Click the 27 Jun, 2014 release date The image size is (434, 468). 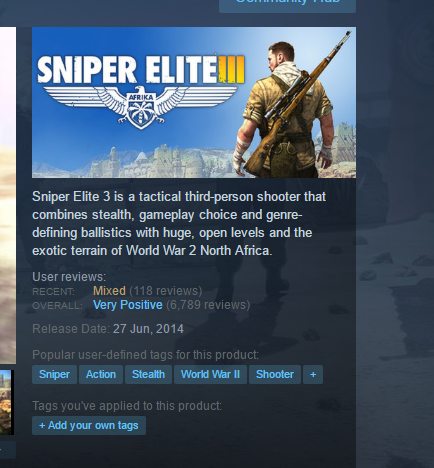(148, 329)
